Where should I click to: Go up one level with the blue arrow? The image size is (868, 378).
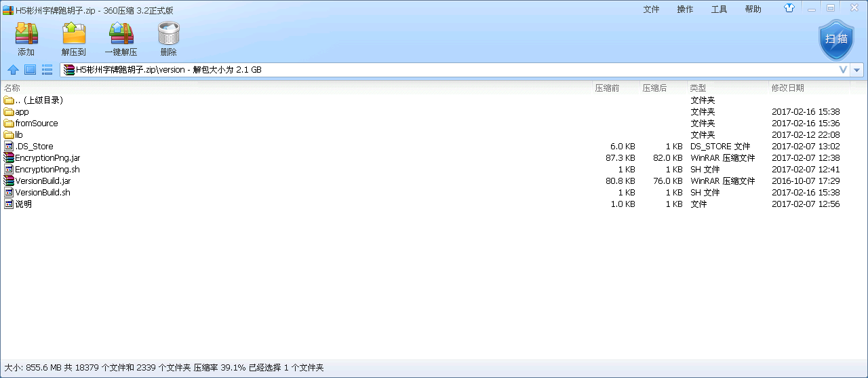[13, 69]
